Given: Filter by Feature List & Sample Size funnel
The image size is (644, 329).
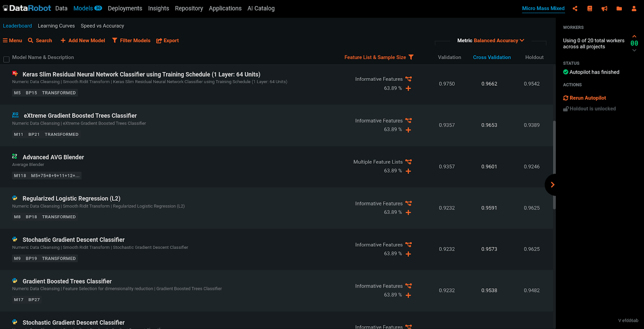Looking at the screenshot, I should 411,57.
